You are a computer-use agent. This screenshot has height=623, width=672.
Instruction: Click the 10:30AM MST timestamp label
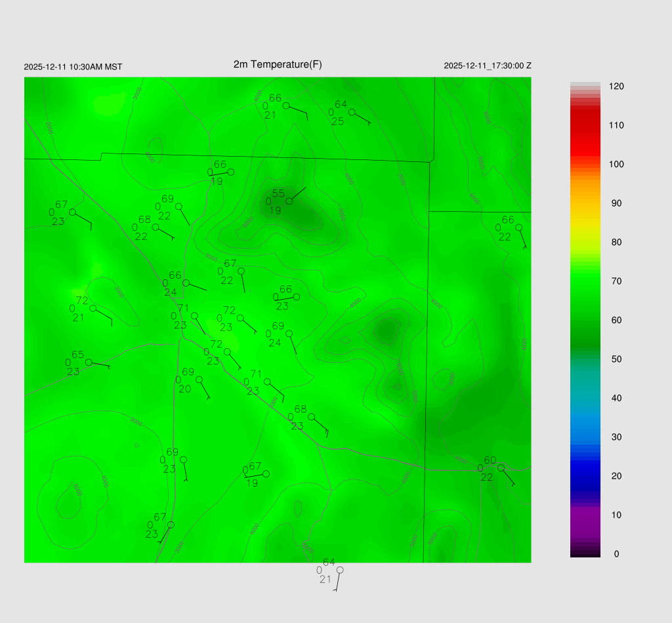73,66
